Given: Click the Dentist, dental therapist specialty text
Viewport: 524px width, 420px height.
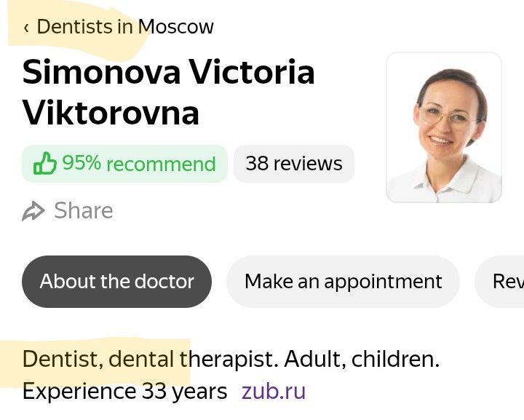Looking at the screenshot, I should pyautogui.click(x=149, y=359).
